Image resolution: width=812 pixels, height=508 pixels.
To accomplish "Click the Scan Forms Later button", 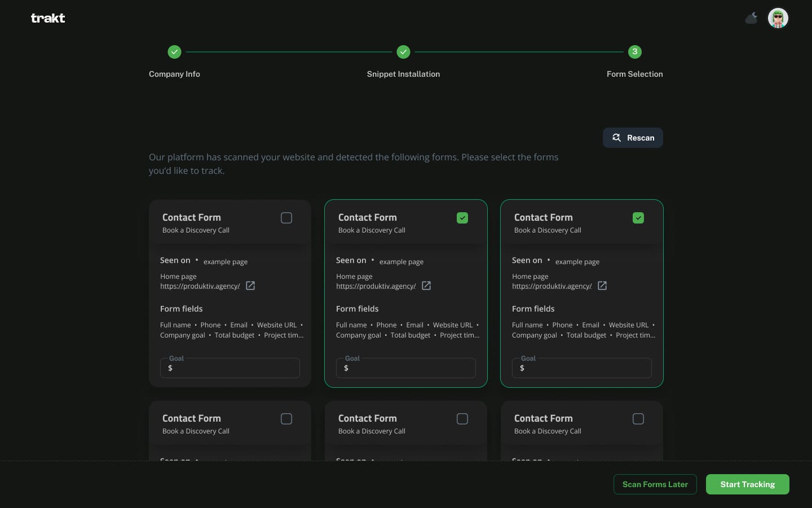I will tap(655, 484).
